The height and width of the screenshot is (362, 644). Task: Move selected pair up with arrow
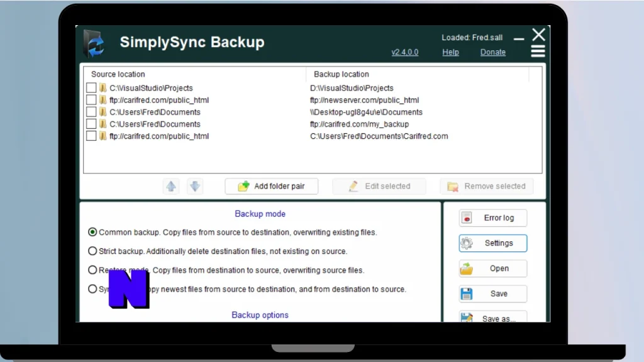(171, 186)
